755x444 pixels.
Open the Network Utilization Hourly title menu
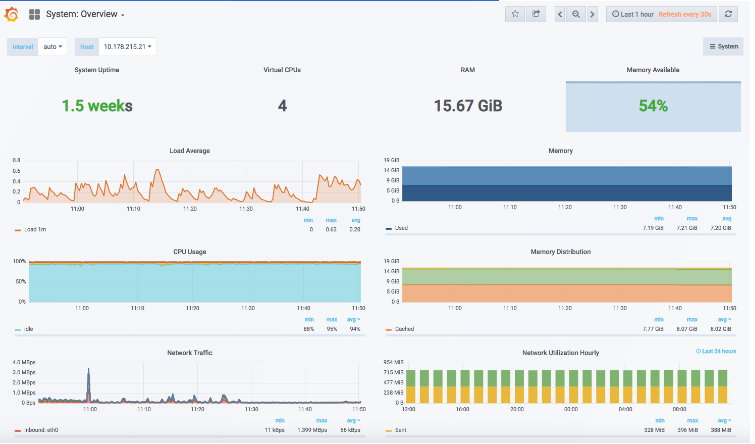[x=560, y=353]
